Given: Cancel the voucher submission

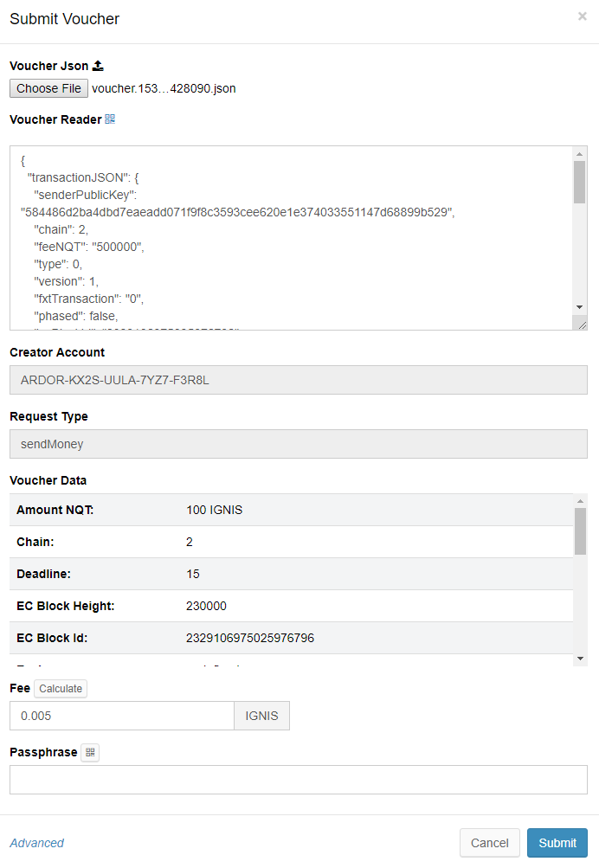Looking at the screenshot, I should coord(489,843).
